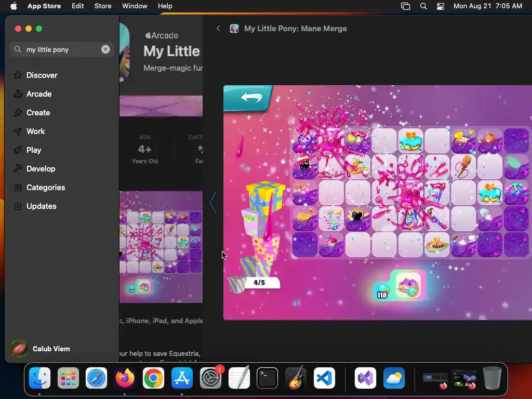Click the small game screenshot thumbnail
Viewport: 532px width, 399px height.
(161, 247)
